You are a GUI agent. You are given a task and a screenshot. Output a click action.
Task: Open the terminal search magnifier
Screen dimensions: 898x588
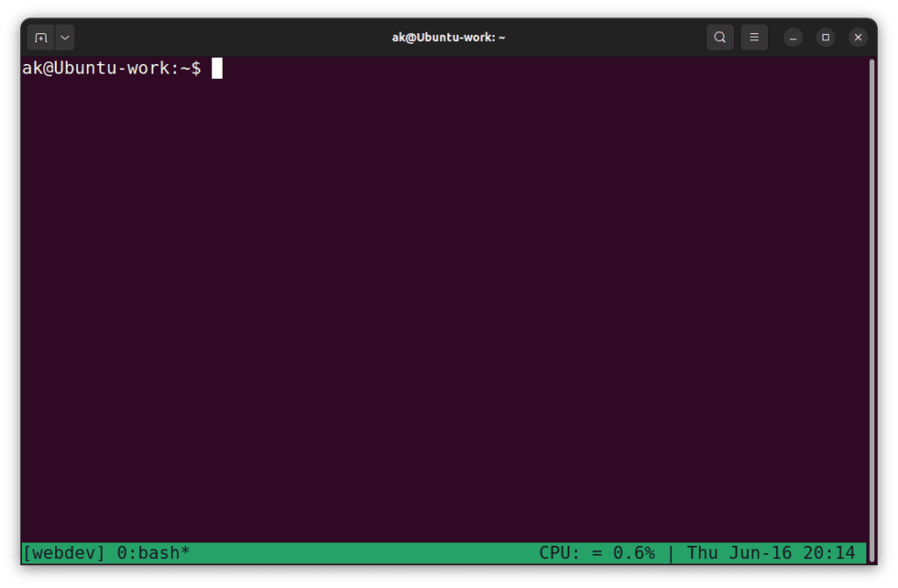719,37
